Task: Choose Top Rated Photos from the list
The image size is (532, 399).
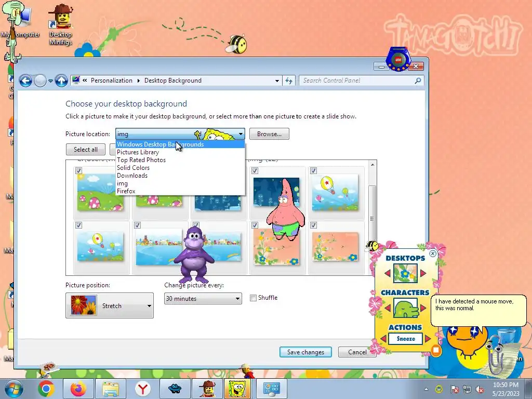Action: click(x=180, y=160)
